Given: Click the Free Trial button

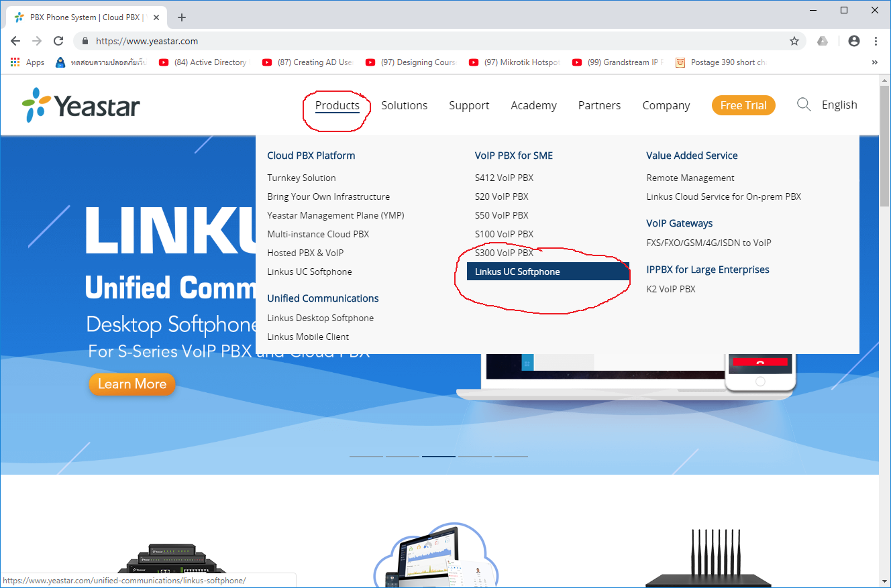Looking at the screenshot, I should point(743,105).
